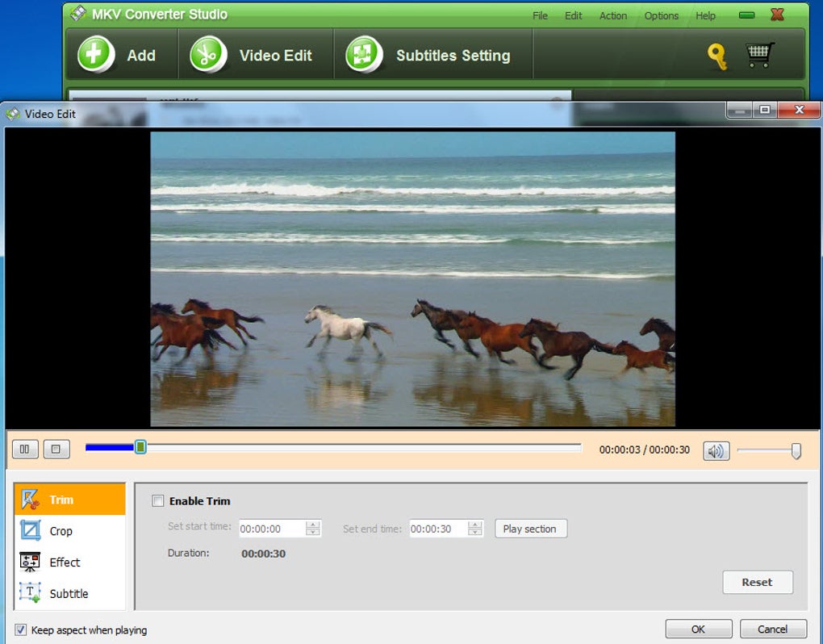Image resolution: width=823 pixels, height=644 pixels.
Task: Switch to the Trim tab label
Action: (x=61, y=500)
